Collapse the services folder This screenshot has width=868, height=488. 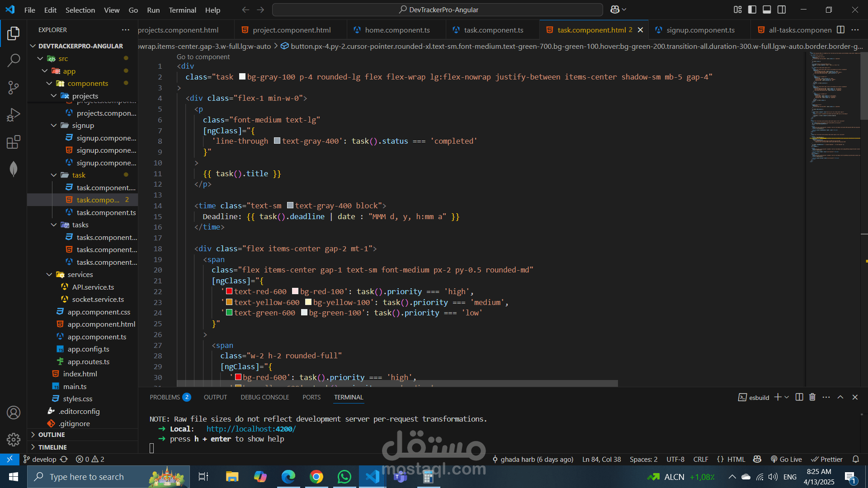pyautogui.click(x=49, y=274)
